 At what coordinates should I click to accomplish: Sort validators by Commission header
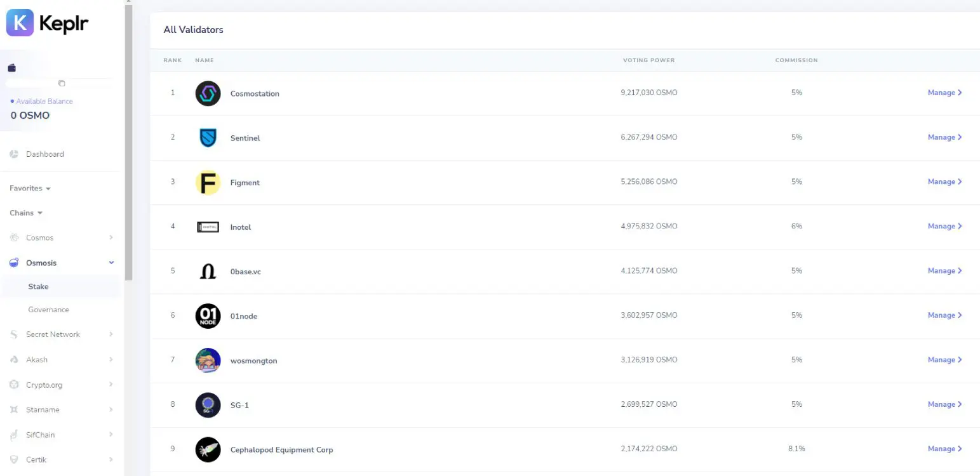coord(796,60)
